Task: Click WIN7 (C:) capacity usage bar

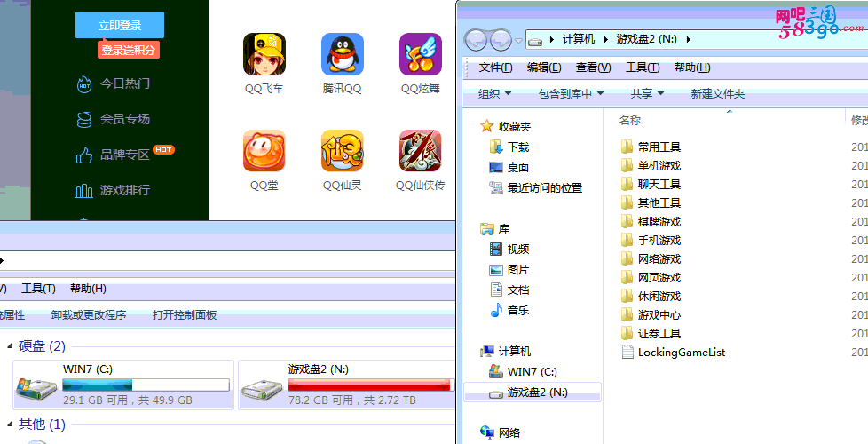Action: click(146, 385)
